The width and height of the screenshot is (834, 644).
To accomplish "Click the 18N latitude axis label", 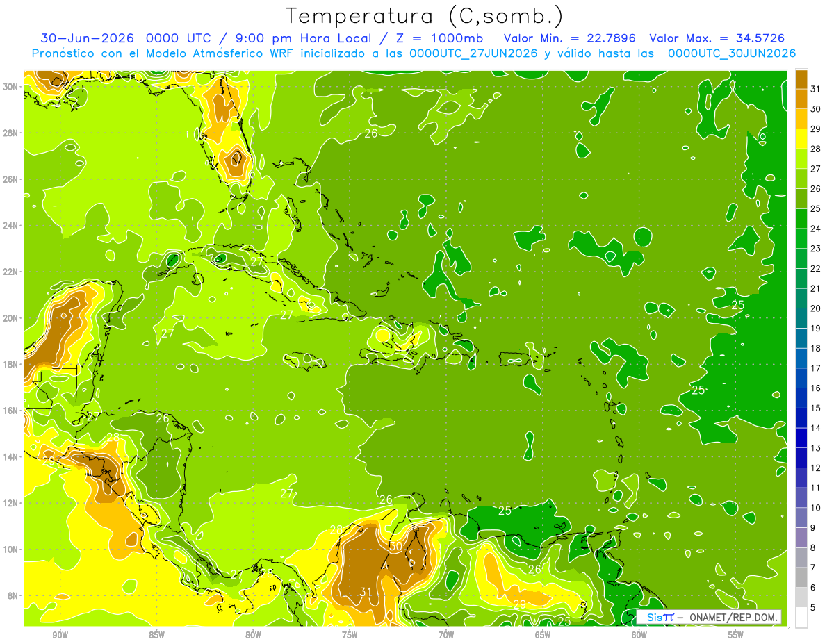I will [10, 365].
